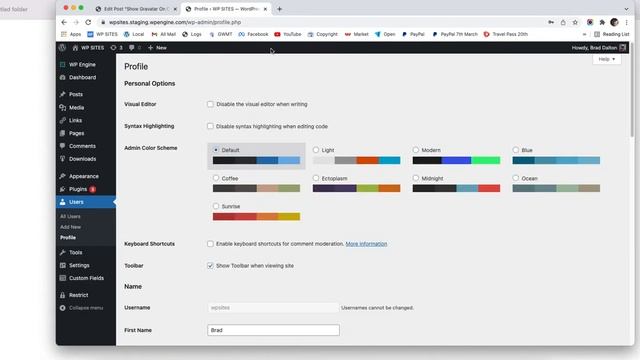Reload the page in browser
The width and height of the screenshot is (640, 360).
tap(88, 22)
